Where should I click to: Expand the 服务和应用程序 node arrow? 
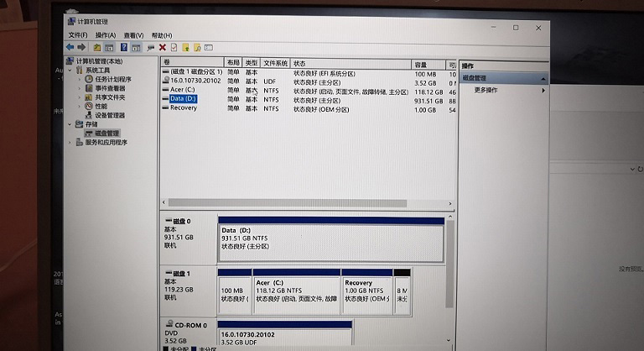(70, 143)
